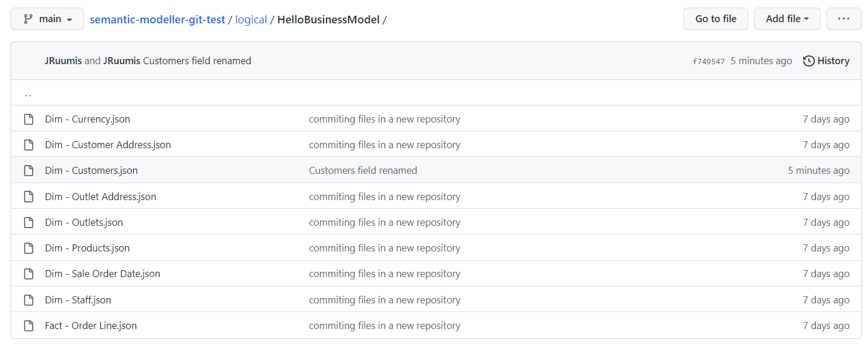Screen dimensions: 868x350
Task: Click '5 minutes ago' in Dim - Customers.json row
Action: (x=818, y=170)
